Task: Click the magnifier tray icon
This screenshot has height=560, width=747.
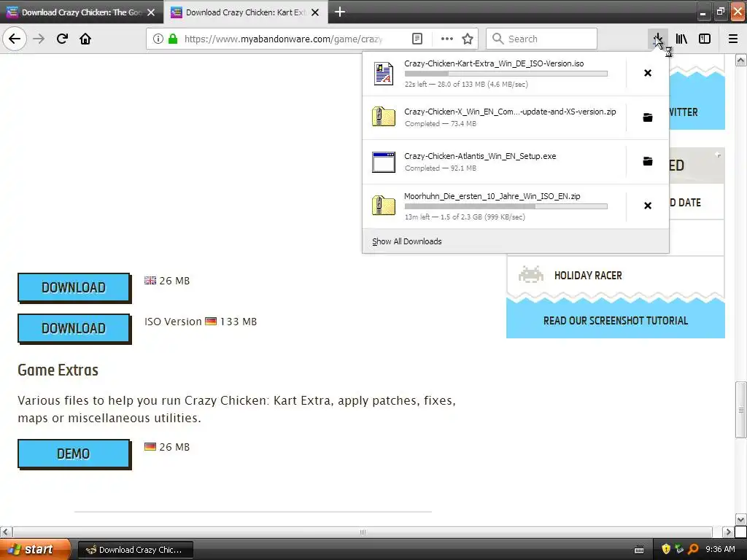Action: 693,550
